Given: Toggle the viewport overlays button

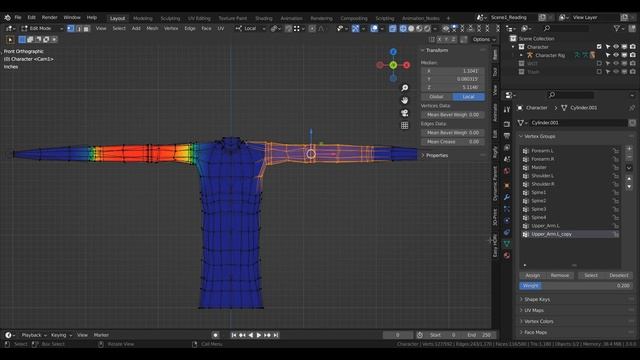Looking at the screenshot, I should [x=374, y=29].
